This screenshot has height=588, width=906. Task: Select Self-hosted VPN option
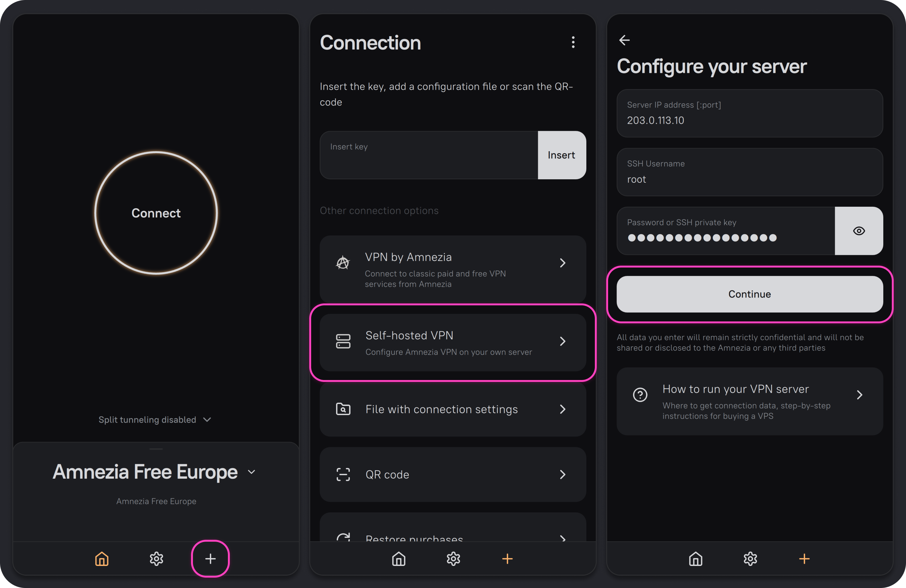453,343
